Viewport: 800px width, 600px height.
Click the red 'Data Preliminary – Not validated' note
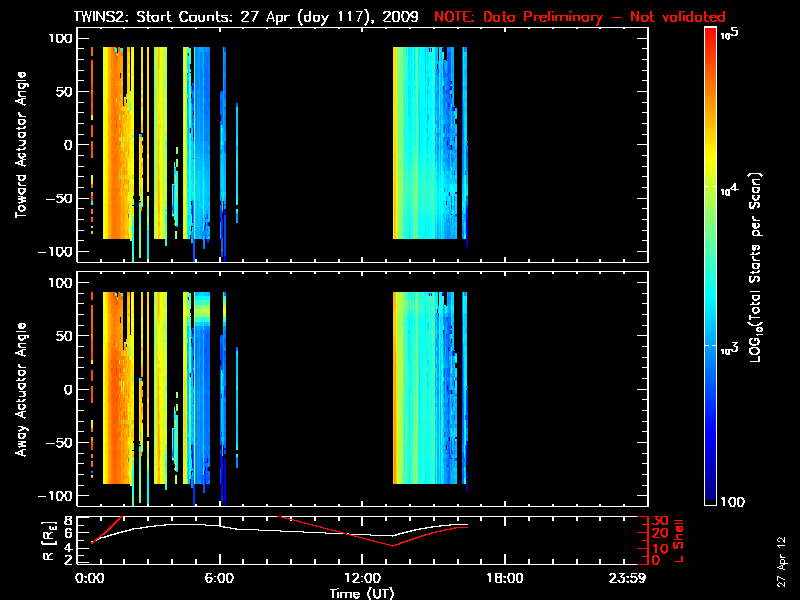[x=580, y=17]
